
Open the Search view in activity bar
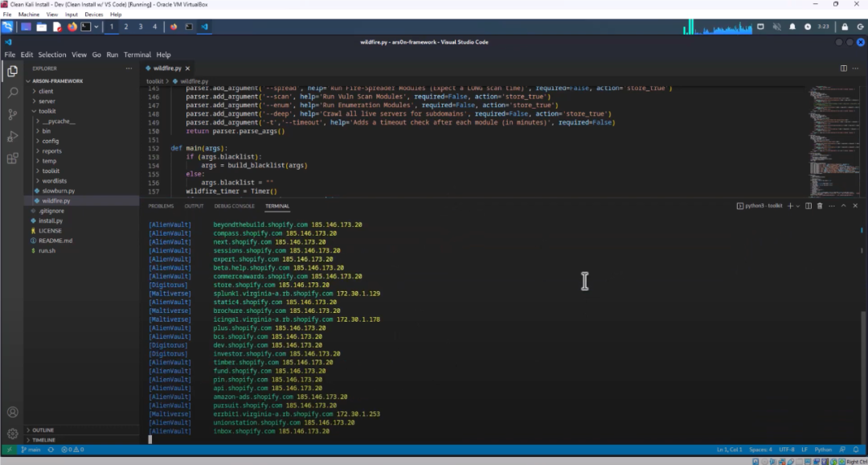pos(12,93)
